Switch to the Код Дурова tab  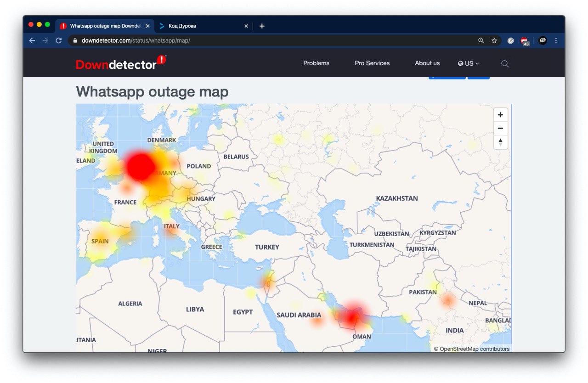tap(203, 26)
